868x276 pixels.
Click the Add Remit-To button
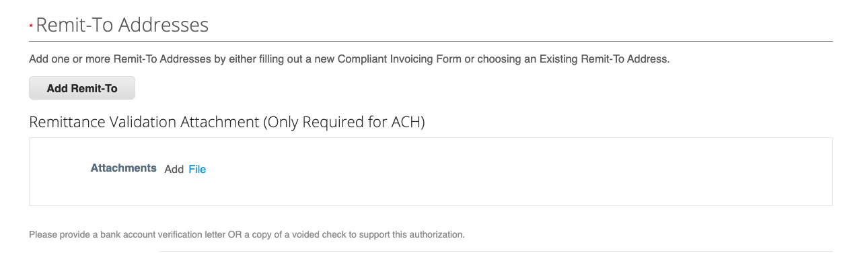(82, 88)
